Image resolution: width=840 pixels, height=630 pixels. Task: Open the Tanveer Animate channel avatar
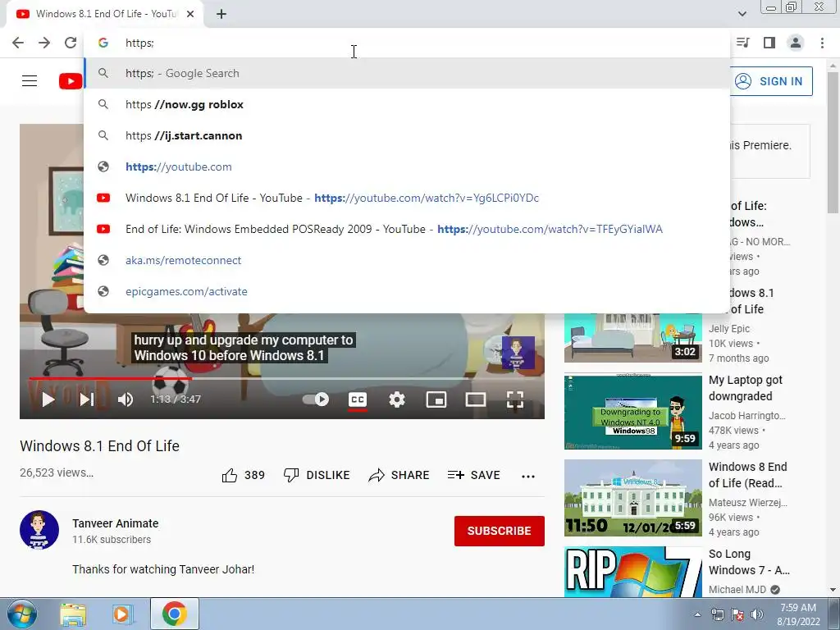39,530
